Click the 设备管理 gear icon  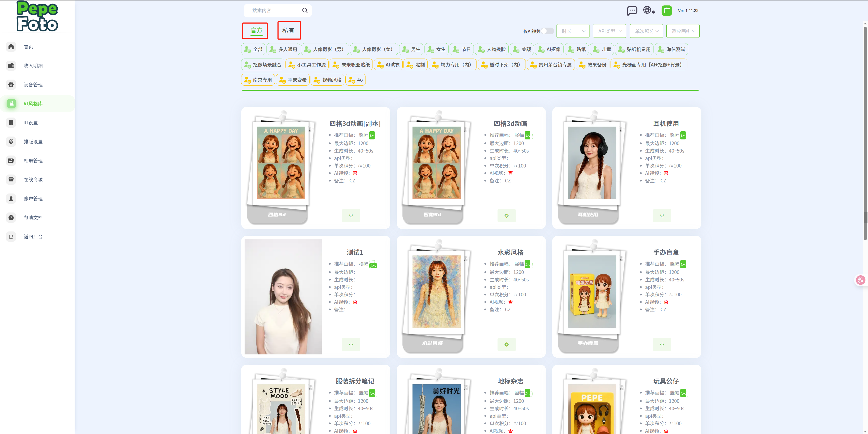11,85
